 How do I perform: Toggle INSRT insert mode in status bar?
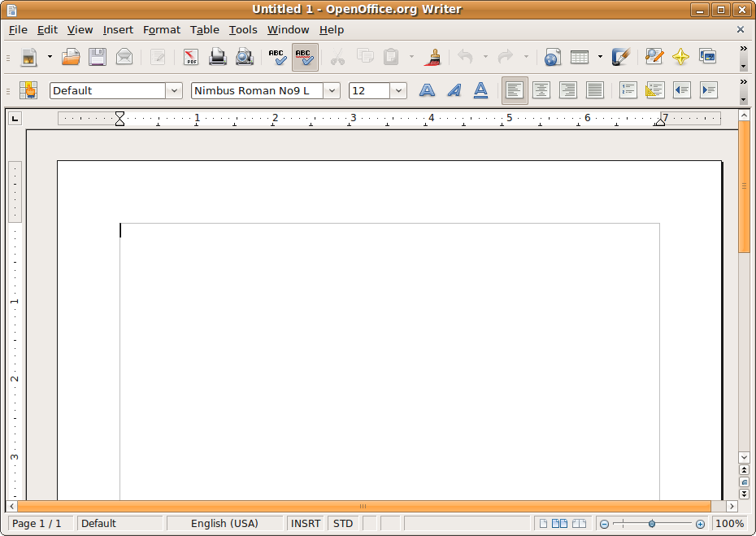tap(306, 523)
